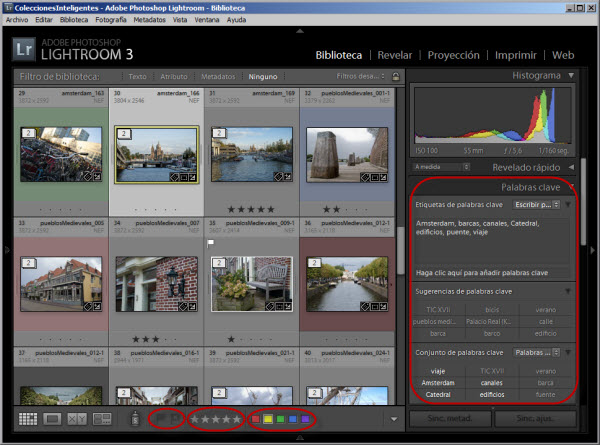The image size is (600, 445).
Task: Click stack count badge on amsterdam_163 thumbnail
Action: [x=28, y=133]
